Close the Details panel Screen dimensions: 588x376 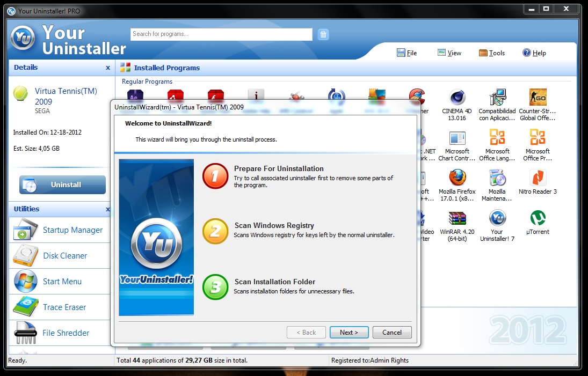pos(108,68)
